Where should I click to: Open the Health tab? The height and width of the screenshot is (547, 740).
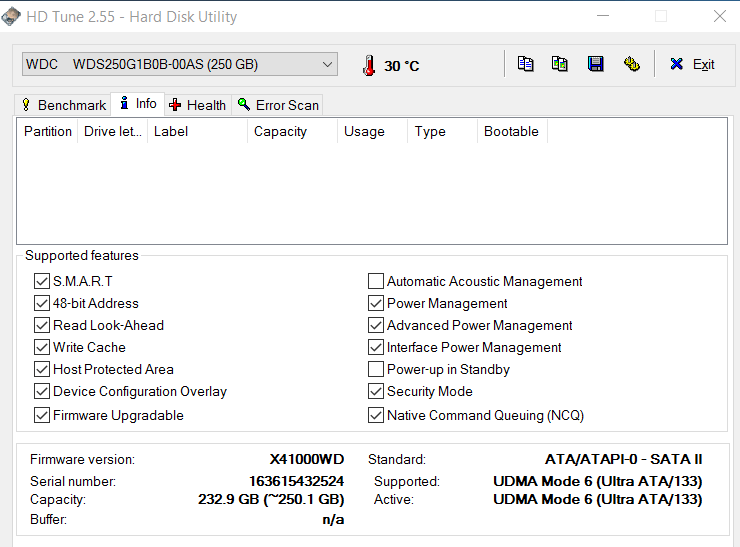[x=198, y=105]
